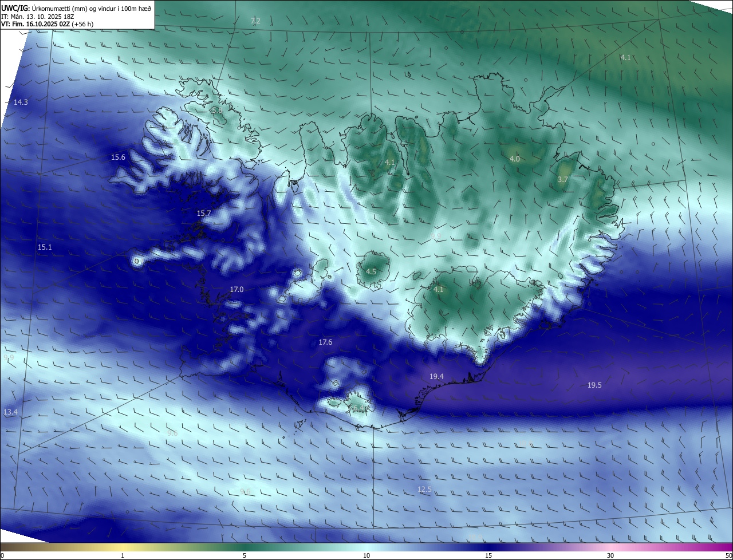This screenshot has width=733, height=560.
Task: Click the 4.5 value on the round glacier
Action: pos(371,271)
